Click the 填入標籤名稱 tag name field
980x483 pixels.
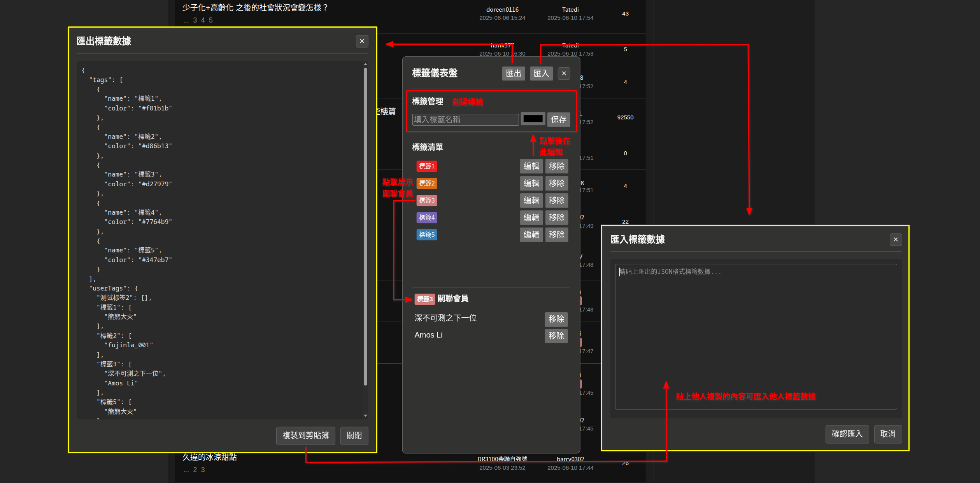[x=465, y=119]
